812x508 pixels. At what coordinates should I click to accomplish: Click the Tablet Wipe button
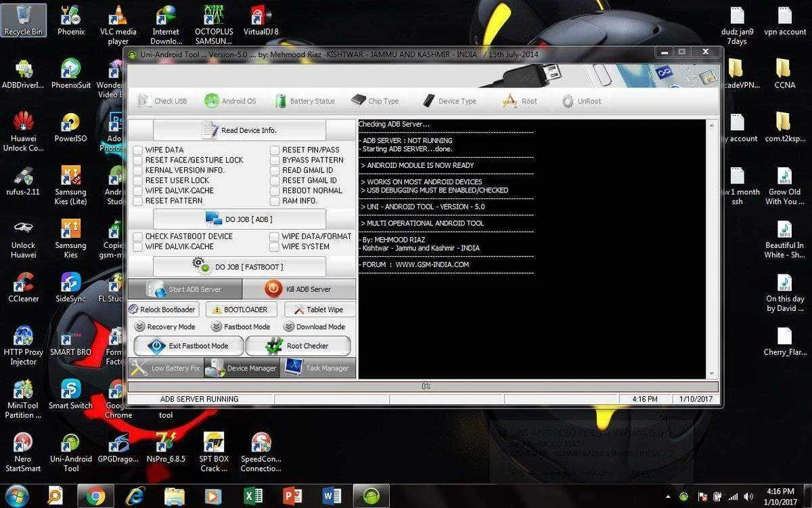click(319, 310)
